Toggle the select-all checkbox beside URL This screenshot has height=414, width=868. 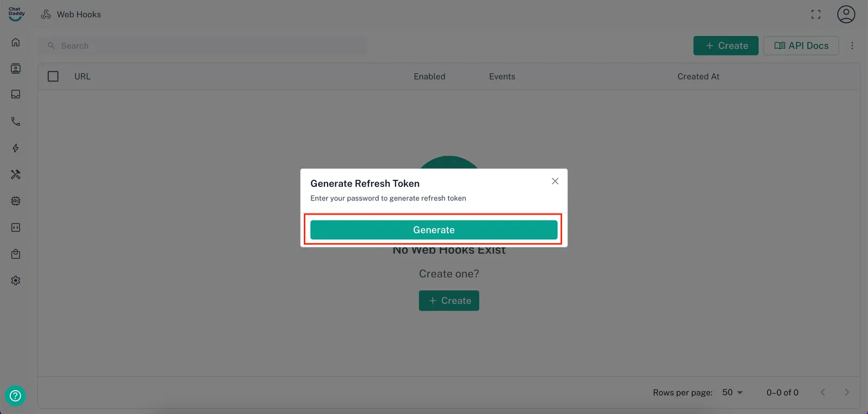(x=53, y=76)
